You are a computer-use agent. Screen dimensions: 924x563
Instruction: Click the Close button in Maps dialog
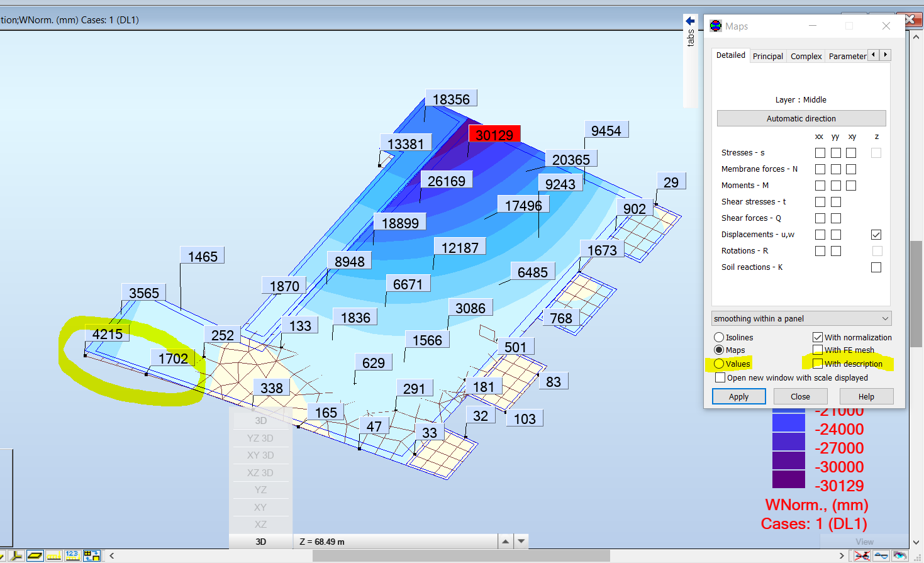(x=800, y=396)
